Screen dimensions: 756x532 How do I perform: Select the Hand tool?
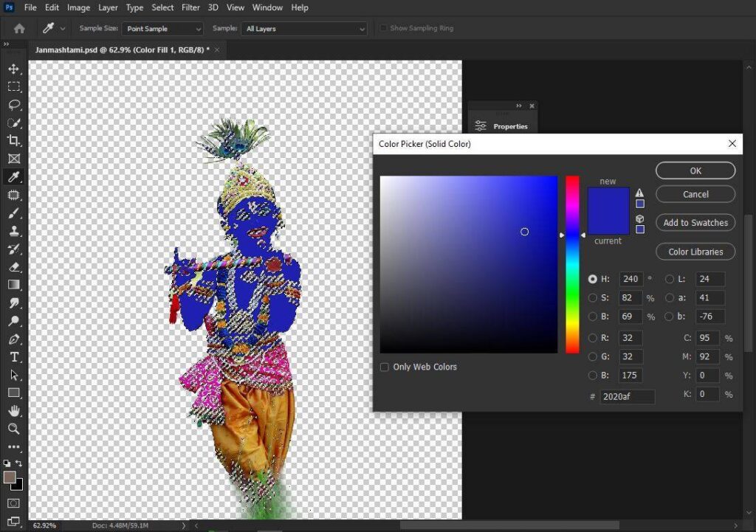[13, 410]
